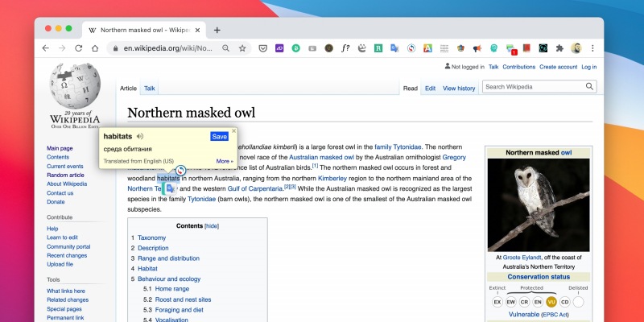Viewport: 644px width, 322px height.
Task: Click the green circular extension icon
Action: tap(295, 48)
